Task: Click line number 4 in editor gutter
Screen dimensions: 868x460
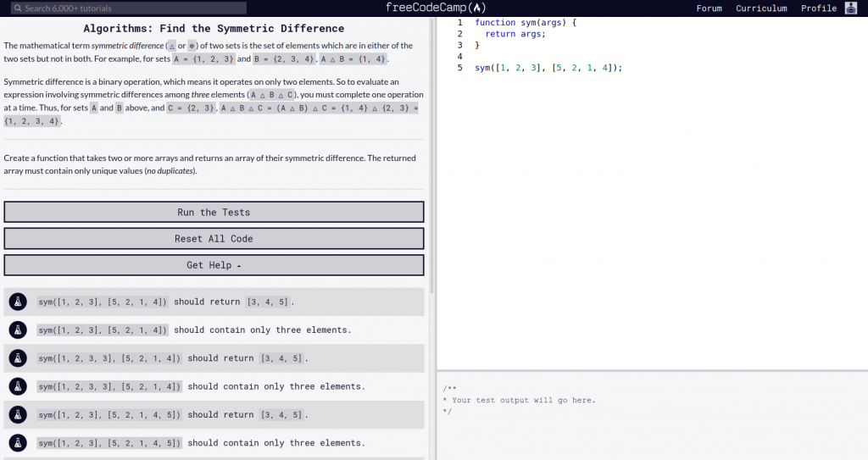Action: tap(459, 57)
